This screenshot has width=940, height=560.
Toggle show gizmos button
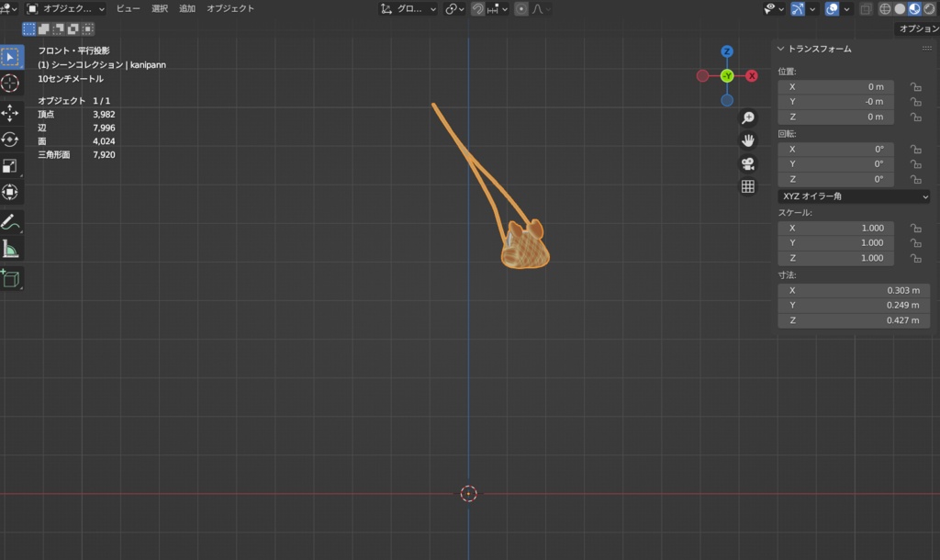[x=798, y=9]
